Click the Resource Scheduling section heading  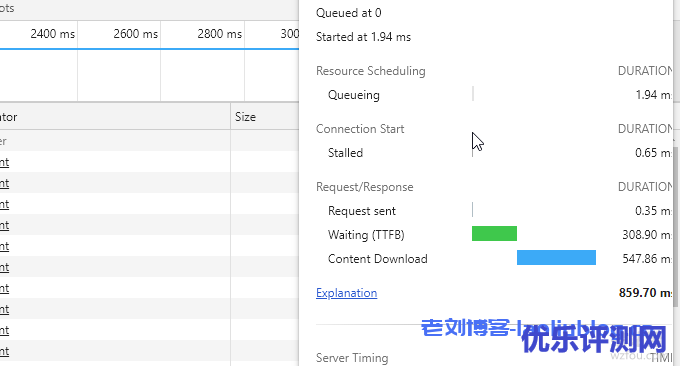(371, 71)
